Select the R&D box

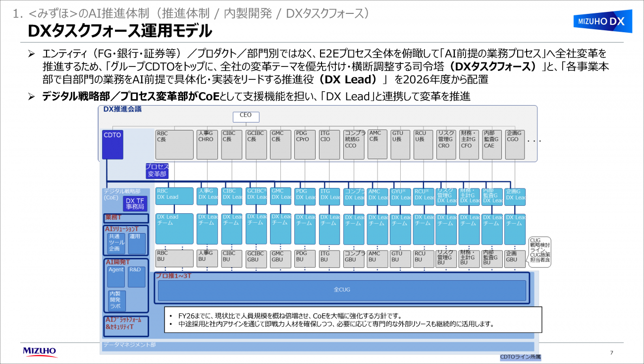click(136, 277)
